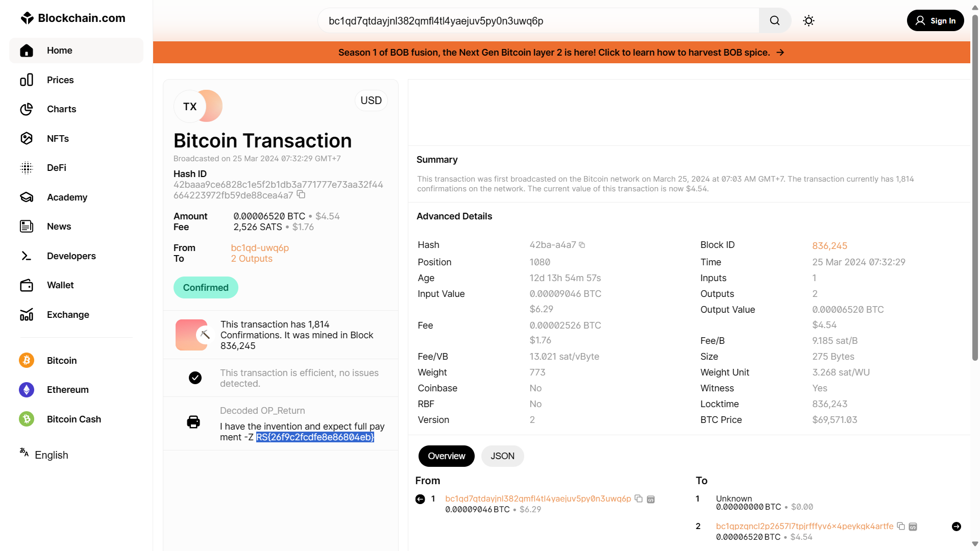The width and height of the screenshot is (980, 551).
Task: Toggle light/dark theme sun icon
Action: [x=808, y=21]
